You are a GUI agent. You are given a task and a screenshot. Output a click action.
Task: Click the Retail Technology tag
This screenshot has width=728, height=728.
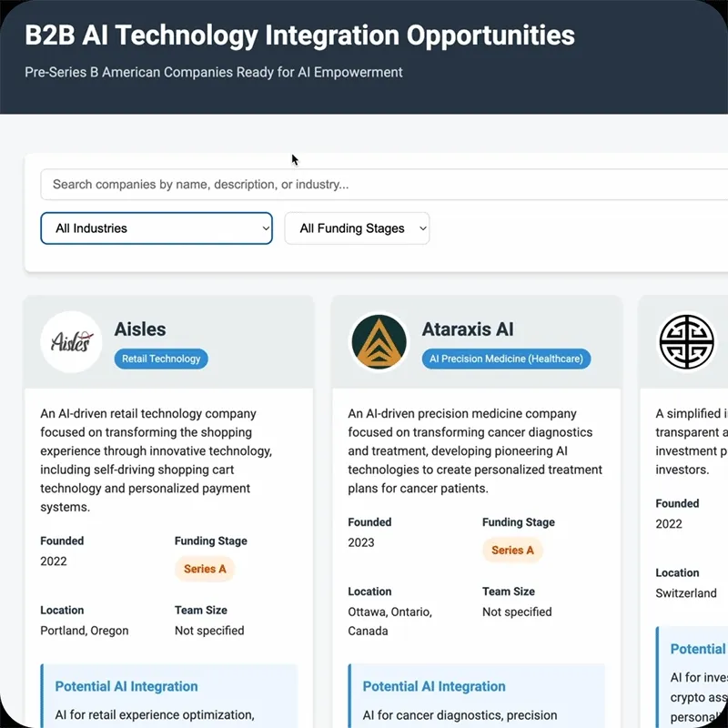[161, 359]
